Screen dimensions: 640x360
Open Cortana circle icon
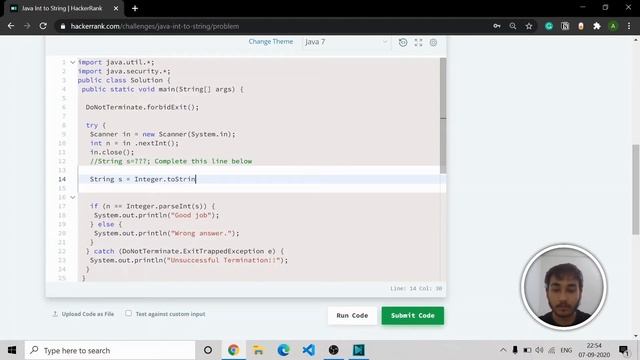tap(208, 350)
